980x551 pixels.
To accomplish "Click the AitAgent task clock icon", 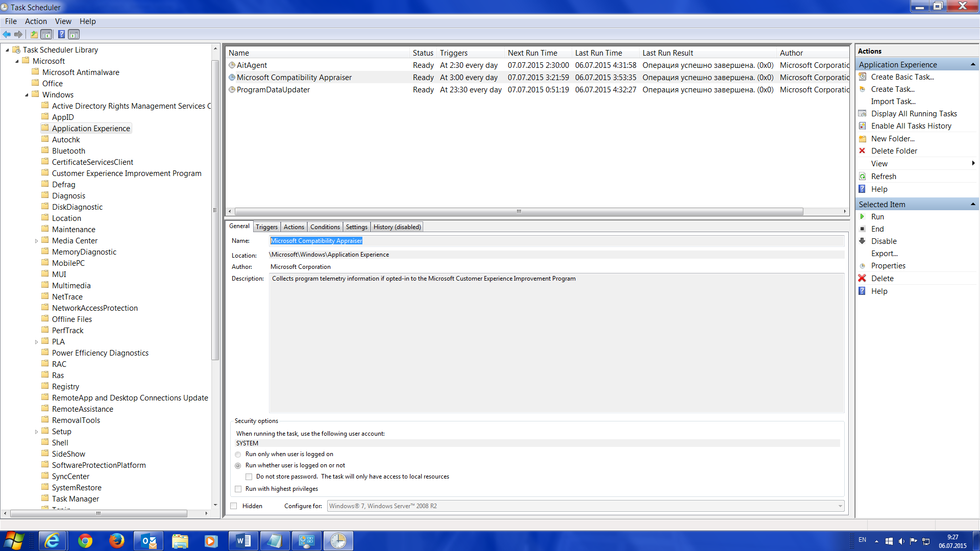I will [x=232, y=65].
